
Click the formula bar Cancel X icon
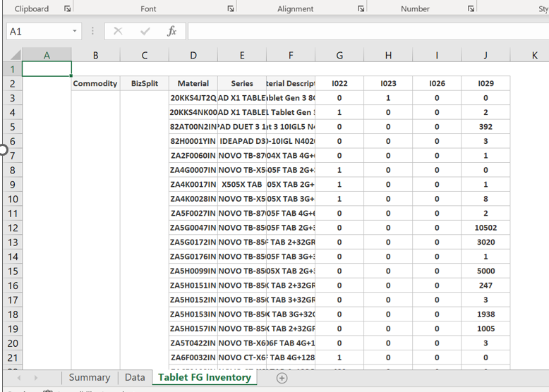point(118,32)
